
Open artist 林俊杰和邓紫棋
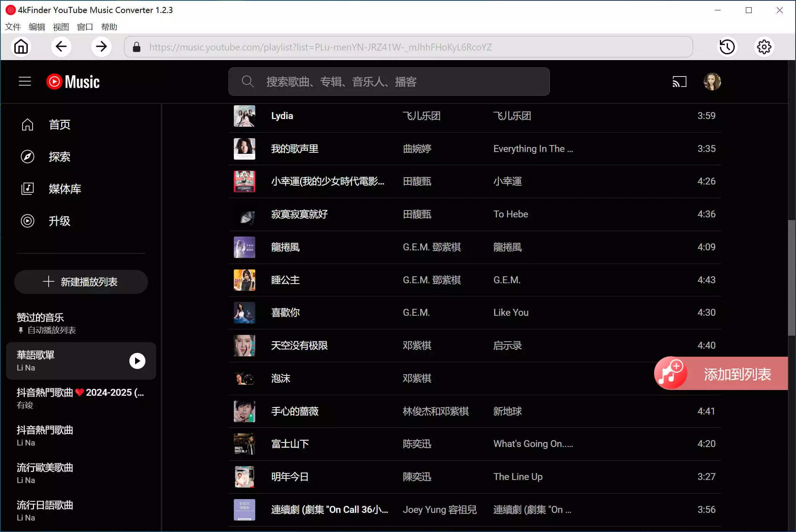pos(436,411)
